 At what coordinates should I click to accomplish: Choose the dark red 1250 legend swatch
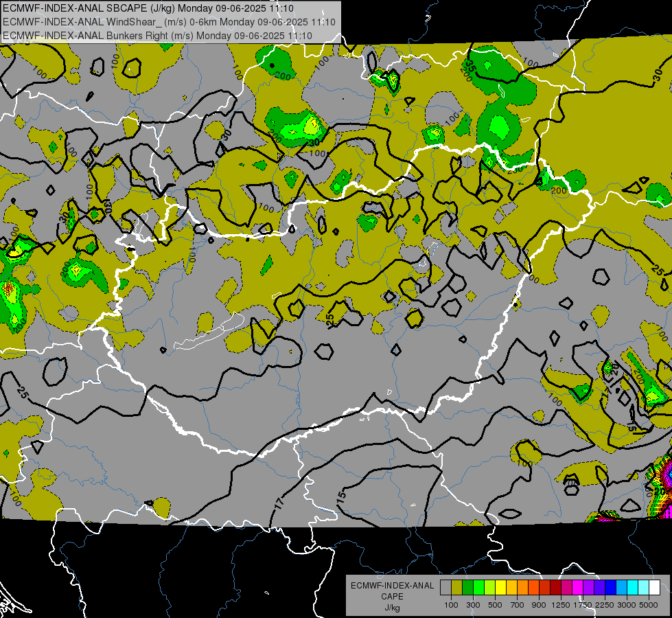coord(556,587)
